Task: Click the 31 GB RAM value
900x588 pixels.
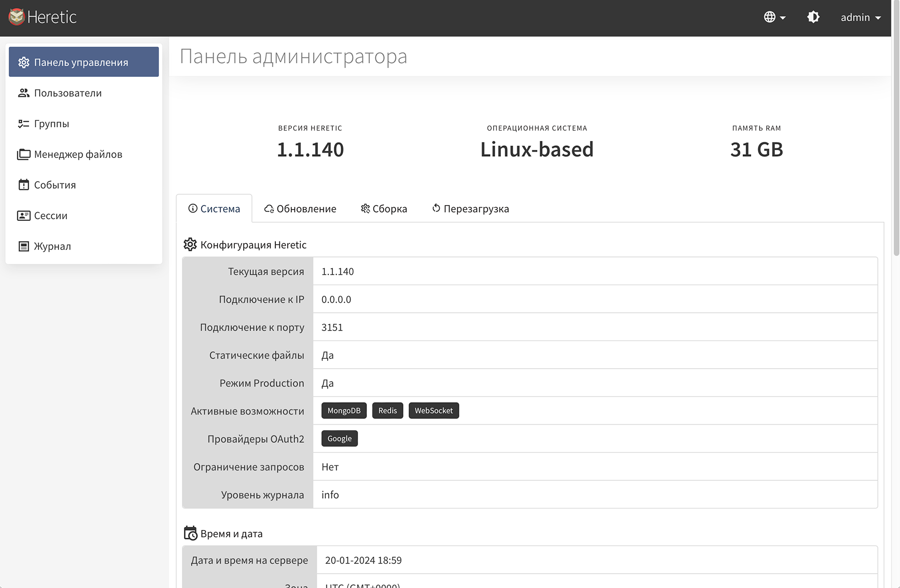Action: [757, 149]
